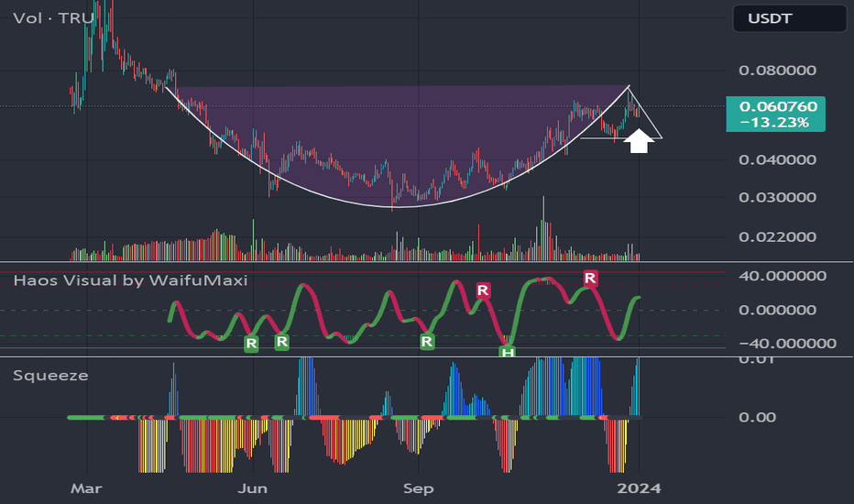Click the 40.000000 oscillator axis label
This screenshot has height=504, width=854.
[783, 276]
